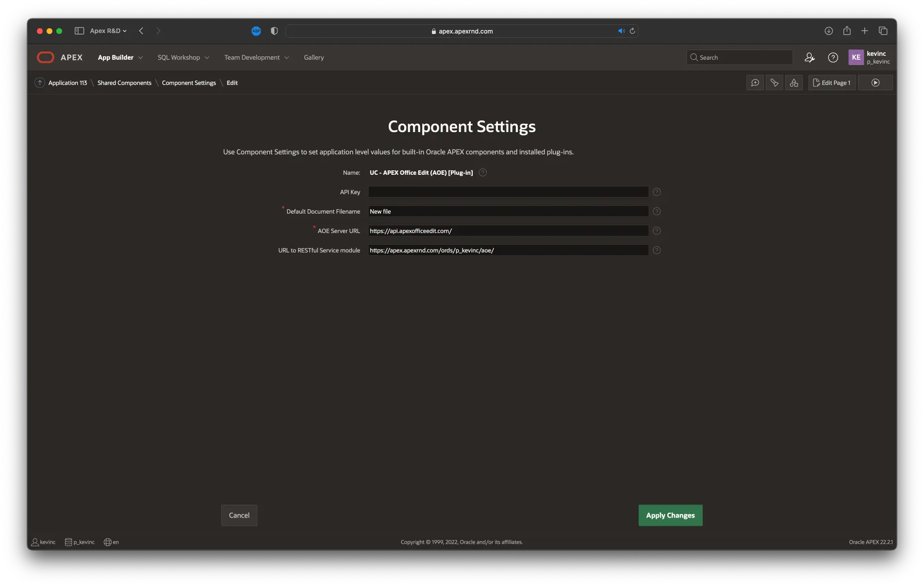Go to Application 113 breadcrumb
Image resolution: width=924 pixels, height=586 pixels.
pyautogui.click(x=67, y=83)
